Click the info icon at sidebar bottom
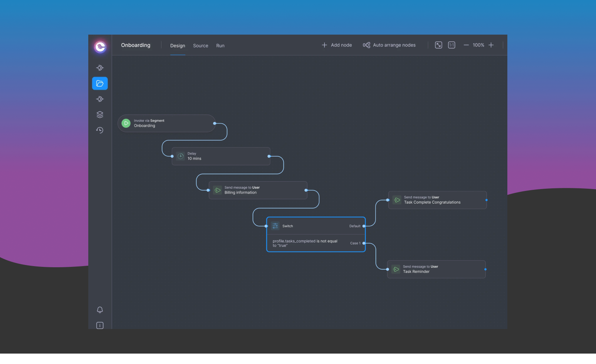 pyautogui.click(x=99, y=325)
